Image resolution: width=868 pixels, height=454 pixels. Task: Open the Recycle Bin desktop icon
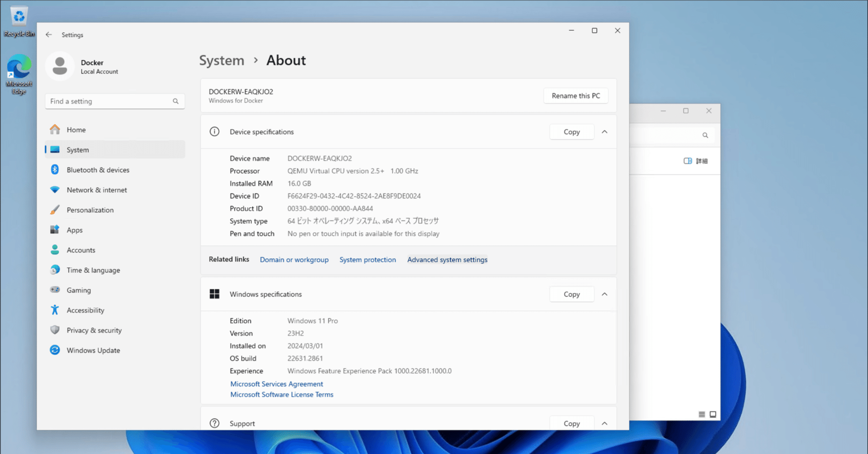(x=19, y=21)
